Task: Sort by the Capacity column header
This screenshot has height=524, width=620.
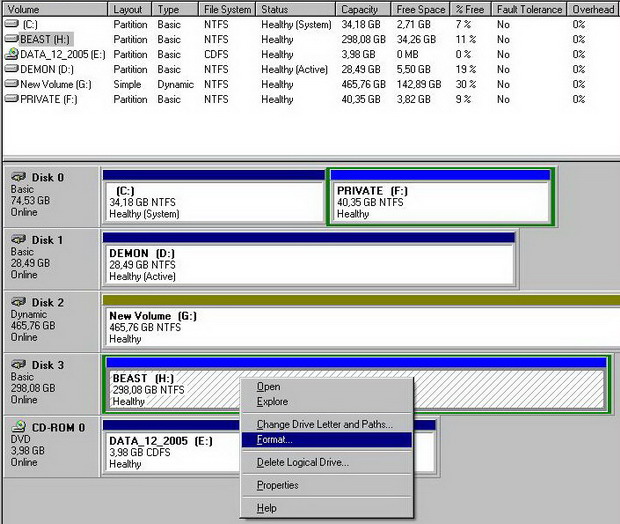Action: pos(363,9)
